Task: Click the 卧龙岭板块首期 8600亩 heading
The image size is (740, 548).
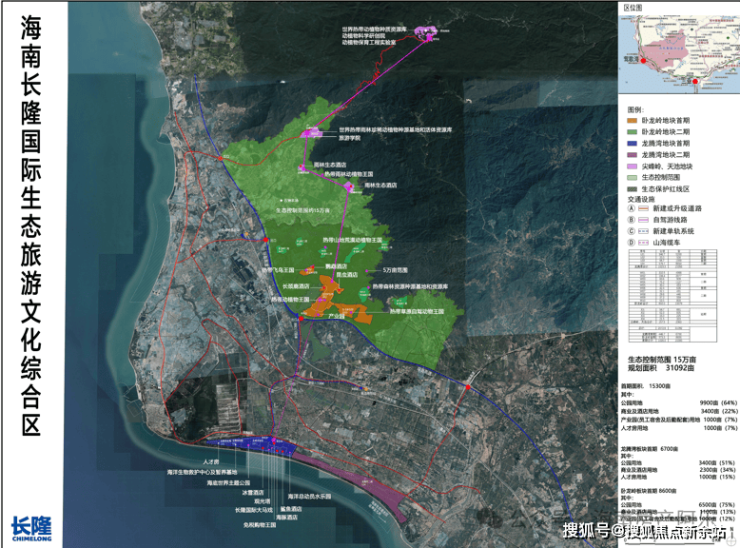Action: click(x=648, y=491)
